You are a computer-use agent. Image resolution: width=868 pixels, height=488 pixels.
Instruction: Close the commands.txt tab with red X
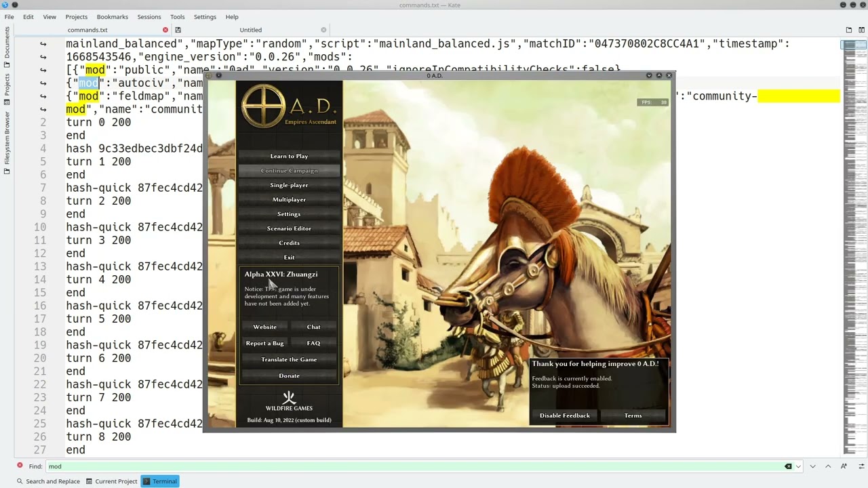(x=165, y=30)
